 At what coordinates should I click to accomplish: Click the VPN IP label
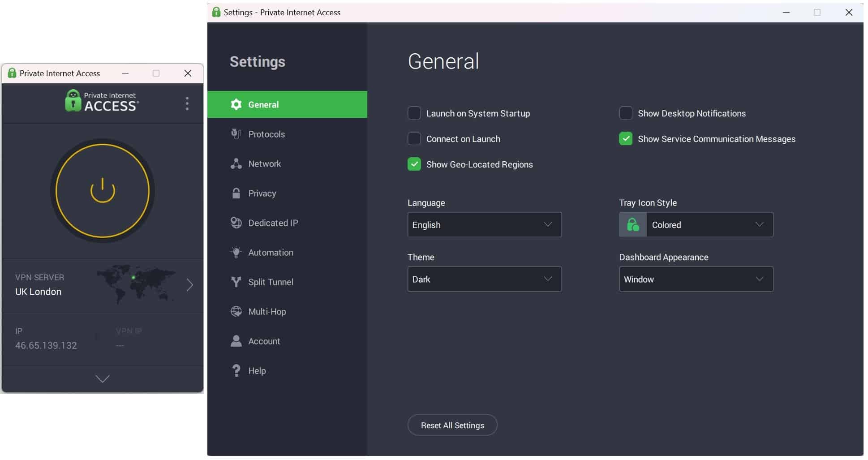point(129,331)
